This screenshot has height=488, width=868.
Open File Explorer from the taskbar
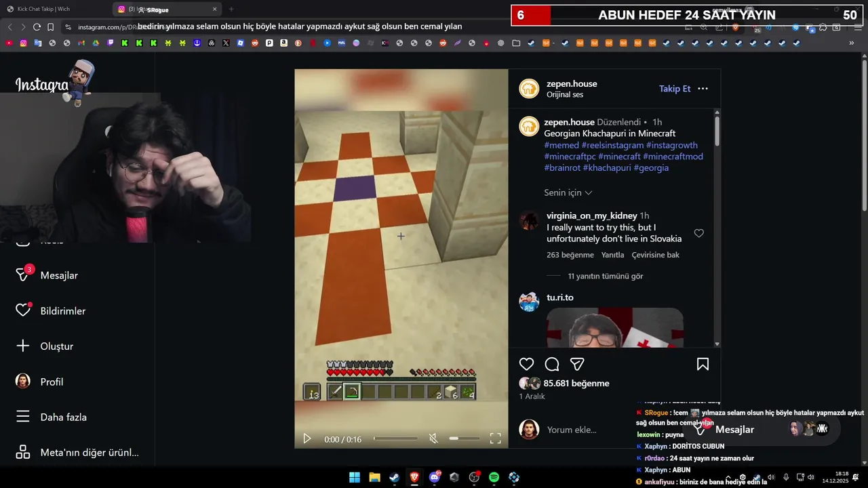(x=374, y=477)
